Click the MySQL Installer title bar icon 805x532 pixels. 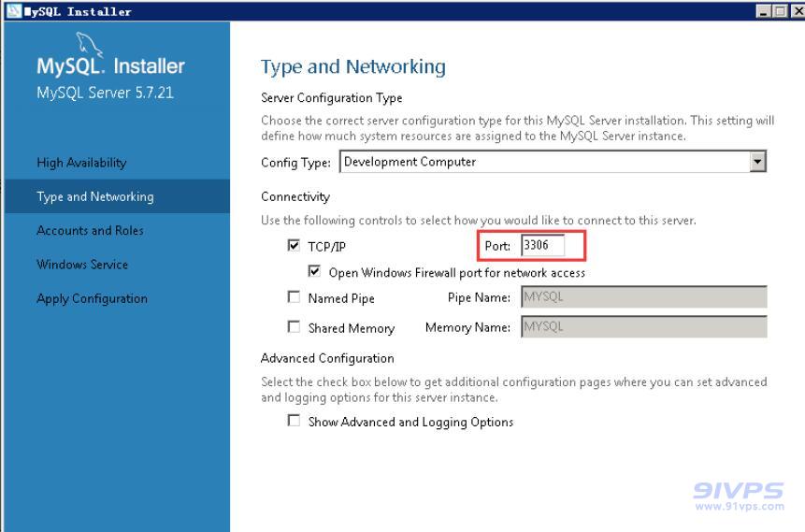click(x=13, y=10)
